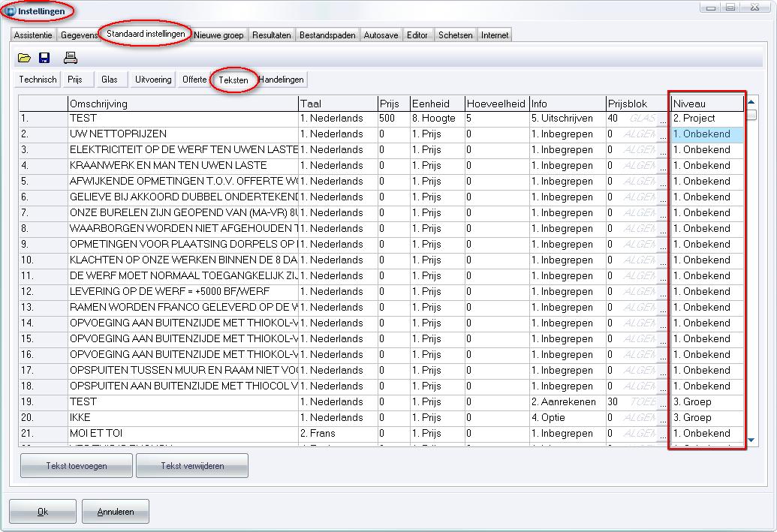Confirm with the Ok button
The width and height of the screenshot is (777, 532).
point(43,512)
